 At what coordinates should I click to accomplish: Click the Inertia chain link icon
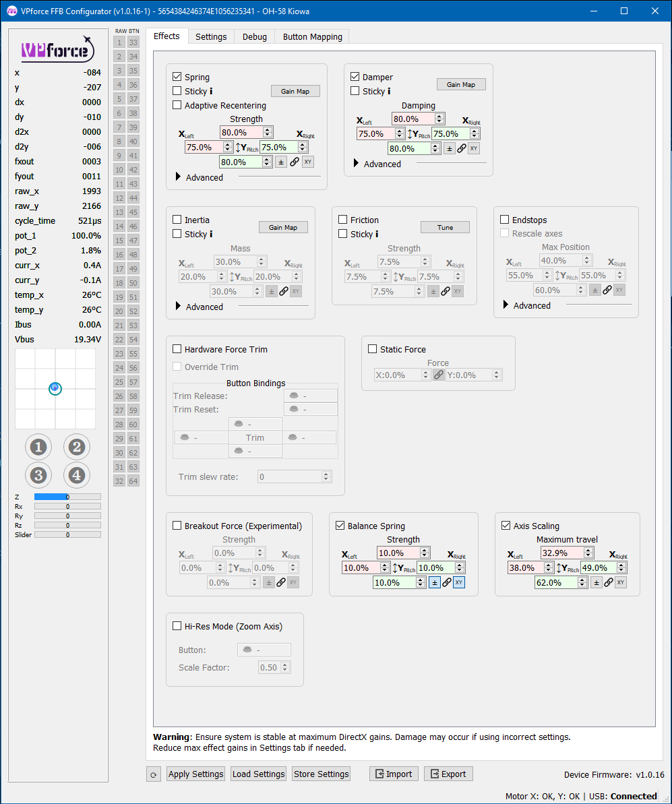[283, 291]
